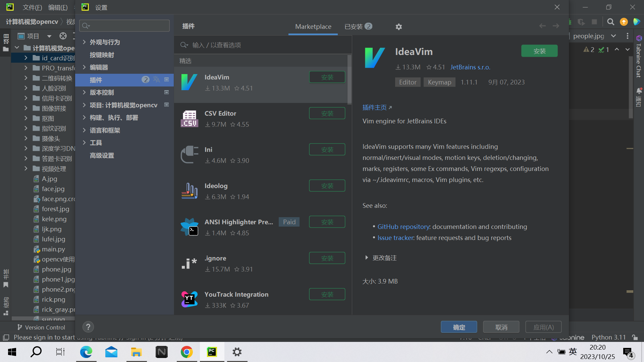Click the plugin search input field
This screenshot has height=362, width=644.
pos(262,45)
